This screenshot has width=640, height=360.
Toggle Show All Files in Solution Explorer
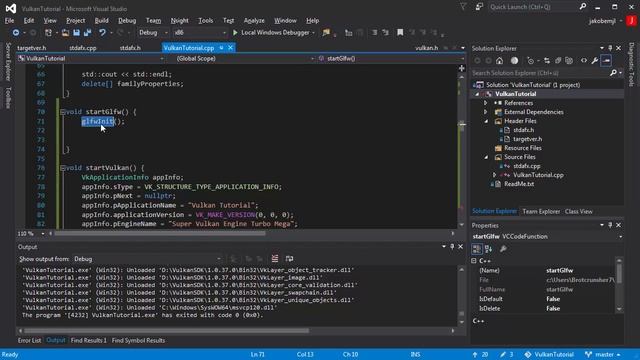click(569, 61)
